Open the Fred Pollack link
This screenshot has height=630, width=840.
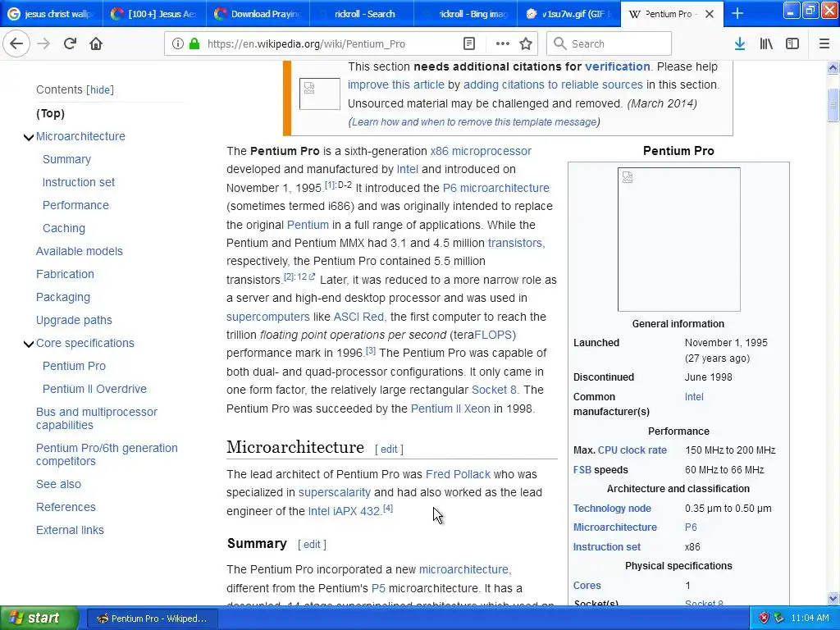click(458, 474)
